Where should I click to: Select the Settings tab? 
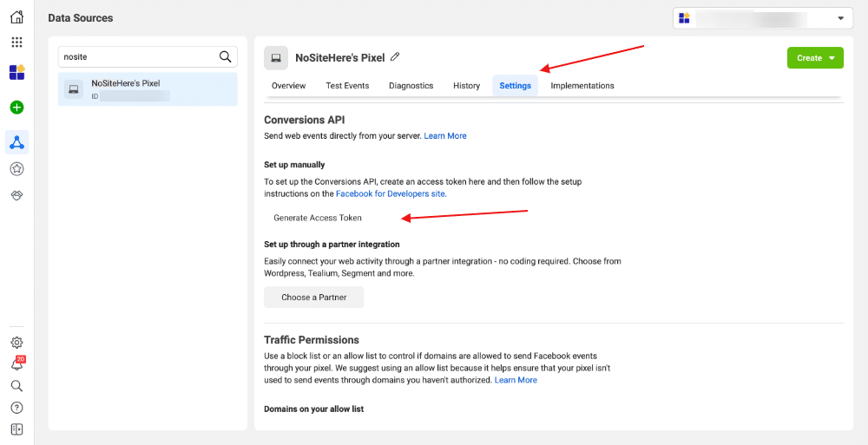515,86
